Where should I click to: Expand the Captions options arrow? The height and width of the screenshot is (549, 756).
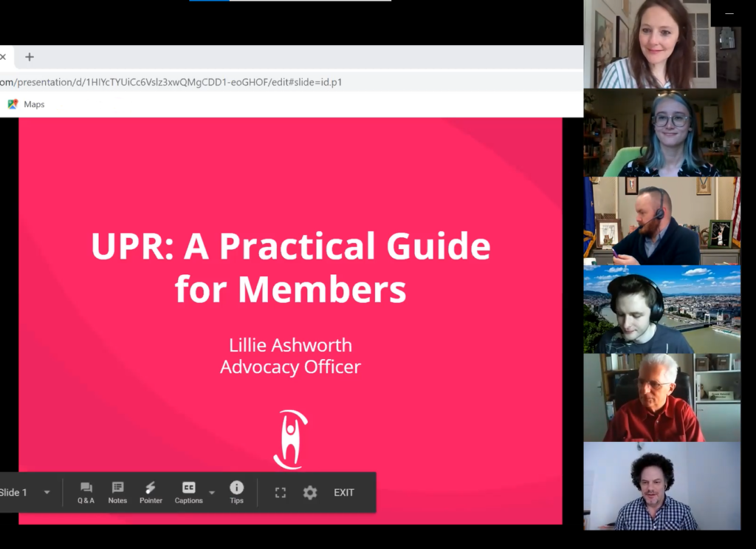[212, 493]
